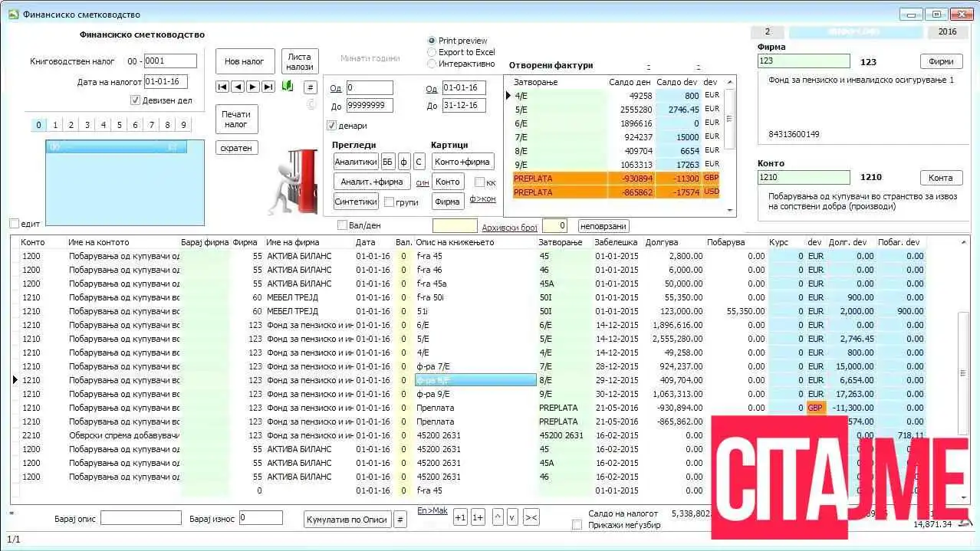This screenshot has height=551, width=980.
Task: Step to the next record arrow
Action: tap(253, 87)
